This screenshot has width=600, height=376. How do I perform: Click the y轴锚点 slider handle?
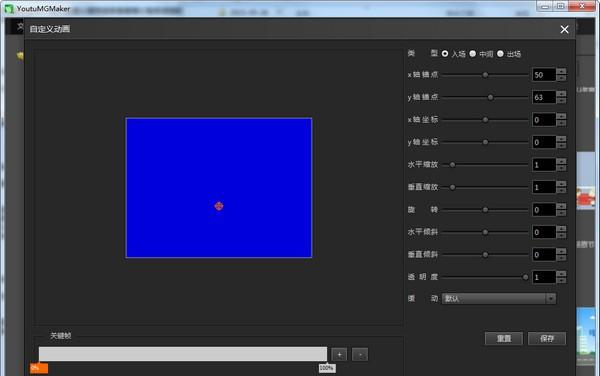pyautogui.click(x=490, y=98)
